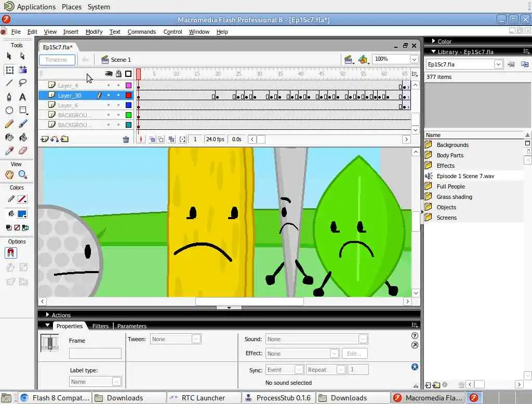532x404 pixels.
Task: Switch to the Filters tab
Action: (x=100, y=326)
